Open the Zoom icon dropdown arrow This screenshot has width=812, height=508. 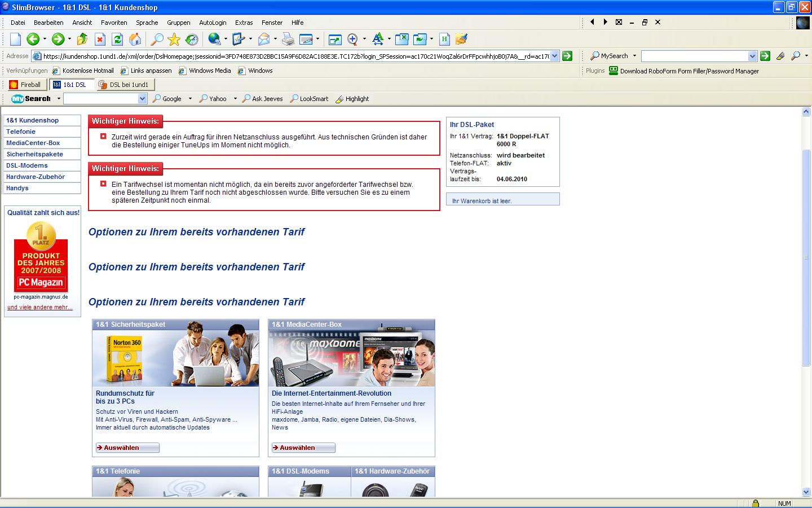tap(364, 39)
